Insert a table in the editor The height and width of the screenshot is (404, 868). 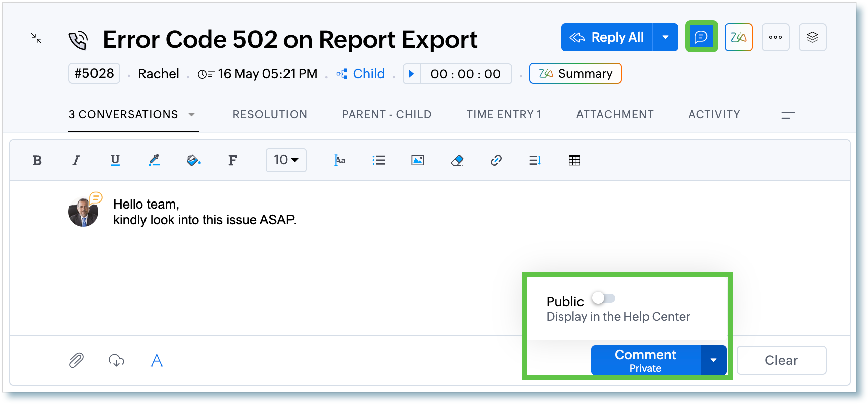pos(574,160)
